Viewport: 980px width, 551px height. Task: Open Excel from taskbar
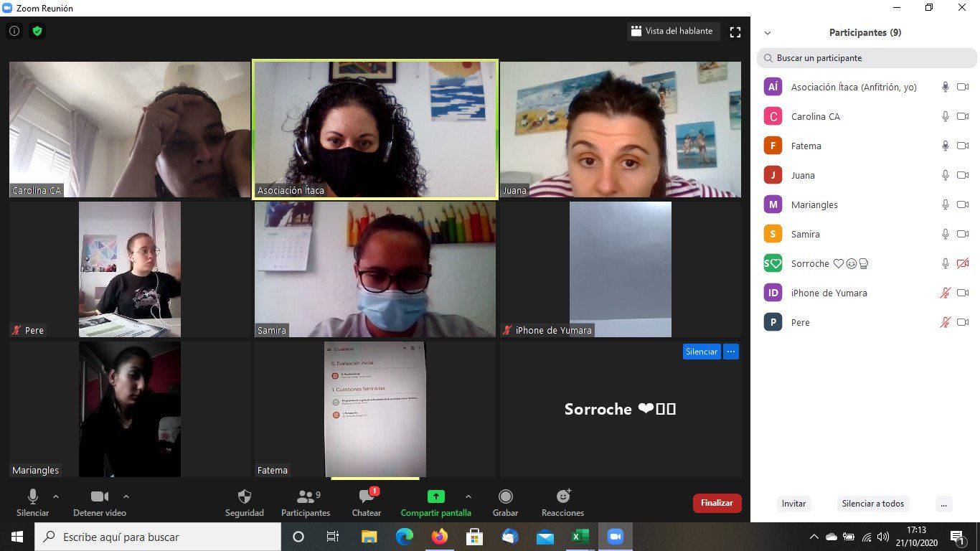pyautogui.click(x=580, y=537)
